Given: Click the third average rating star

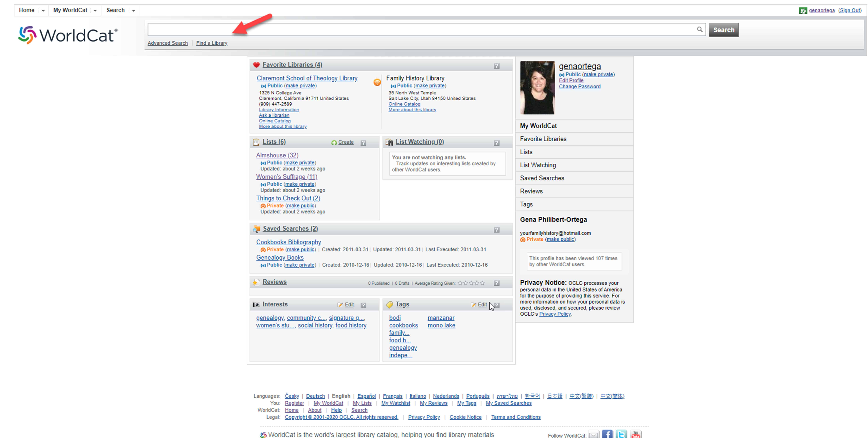Looking at the screenshot, I should point(471,283).
